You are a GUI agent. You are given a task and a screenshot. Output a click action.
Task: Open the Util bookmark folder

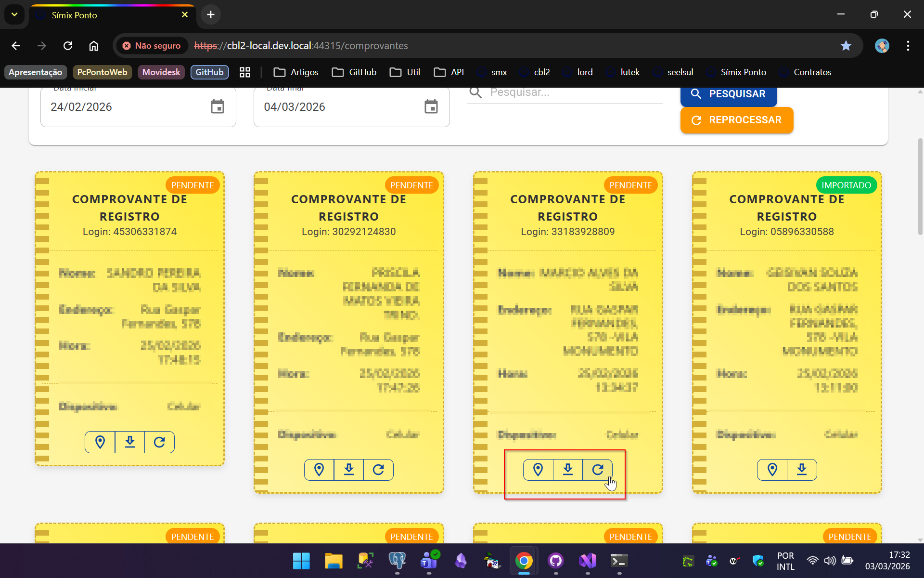coord(405,72)
